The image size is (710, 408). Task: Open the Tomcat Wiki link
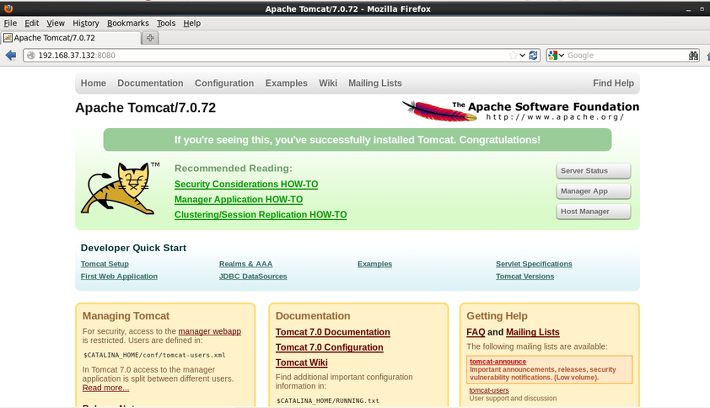click(302, 363)
